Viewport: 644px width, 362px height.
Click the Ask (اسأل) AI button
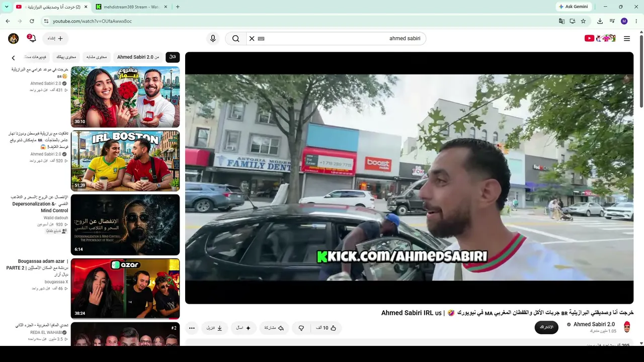(244, 328)
